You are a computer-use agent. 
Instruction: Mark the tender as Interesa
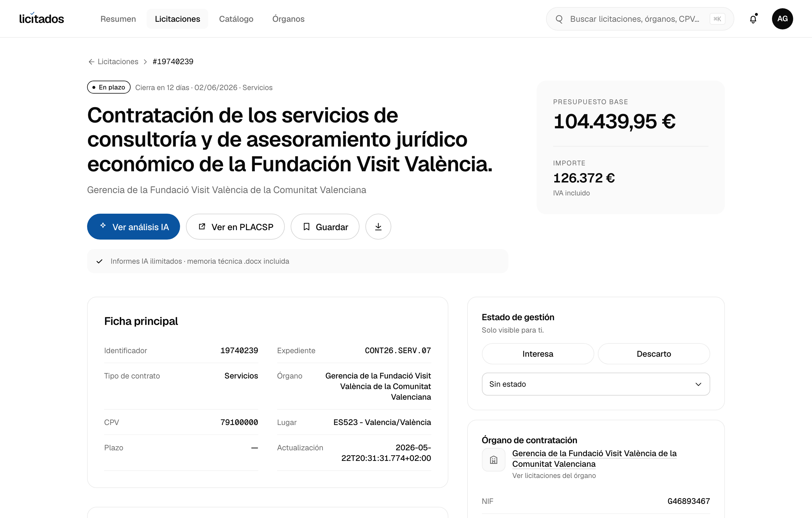pyautogui.click(x=538, y=354)
